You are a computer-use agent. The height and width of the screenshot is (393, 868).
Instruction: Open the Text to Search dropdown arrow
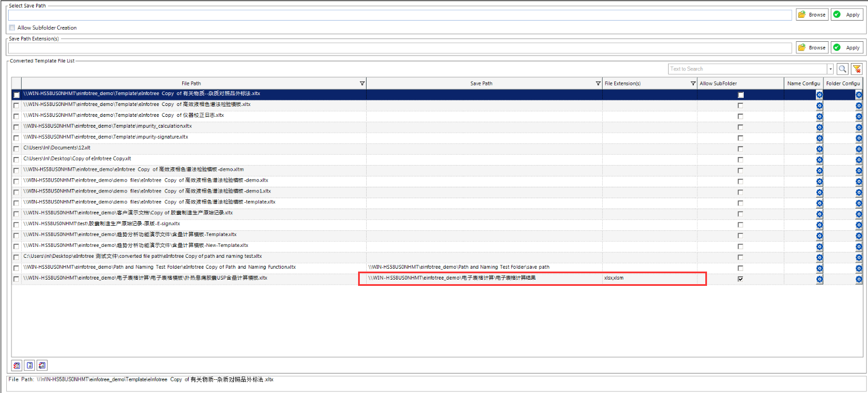pyautogui.click(x=830, y=69)
